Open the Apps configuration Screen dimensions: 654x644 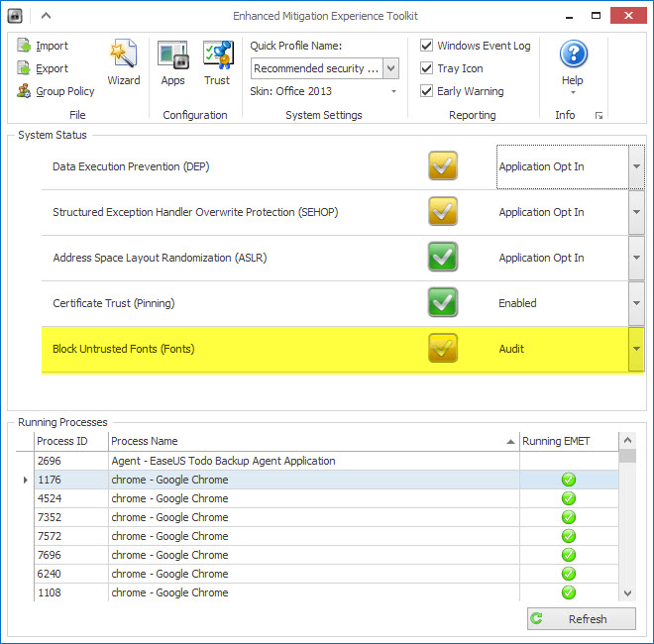click(x=173, y=62)
